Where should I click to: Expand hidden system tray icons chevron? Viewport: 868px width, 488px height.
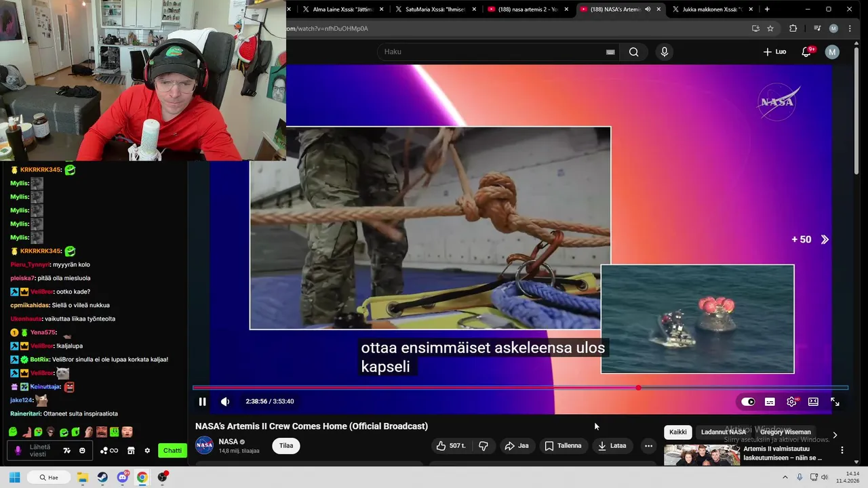(785, 477)
